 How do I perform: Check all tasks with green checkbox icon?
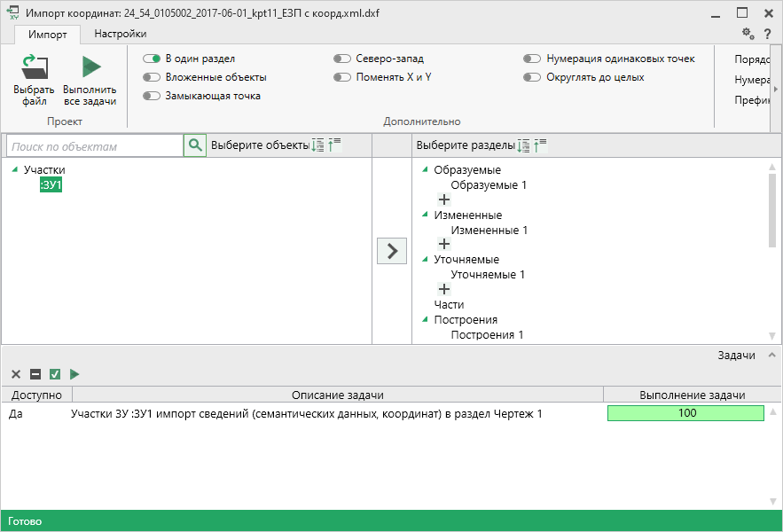(55, 374)
